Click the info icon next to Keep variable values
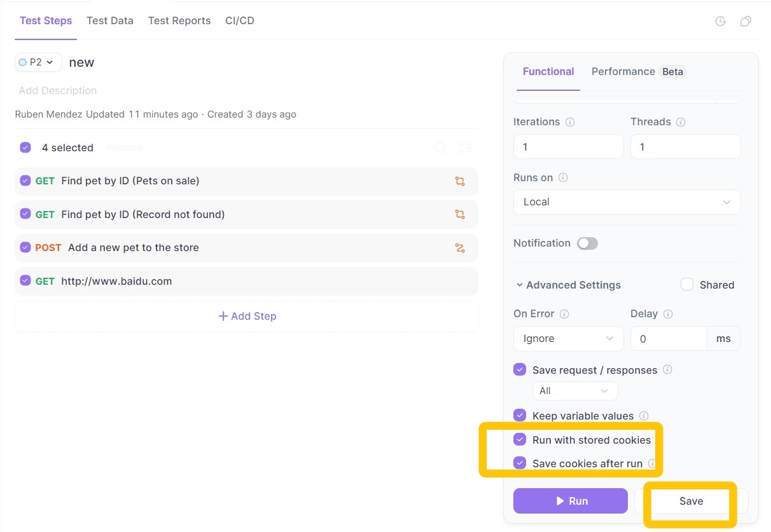Viewport: 771px width, 532px height. click(644, 416)
